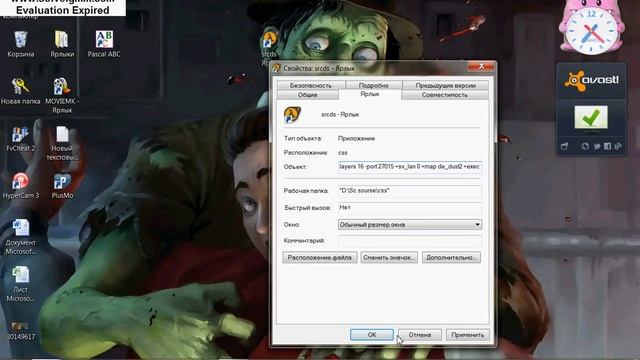Image resolution: width=640 pixels, height=360 pixels.
Task: Click the Сменить значок button
Action: click(x=389, y=258)
